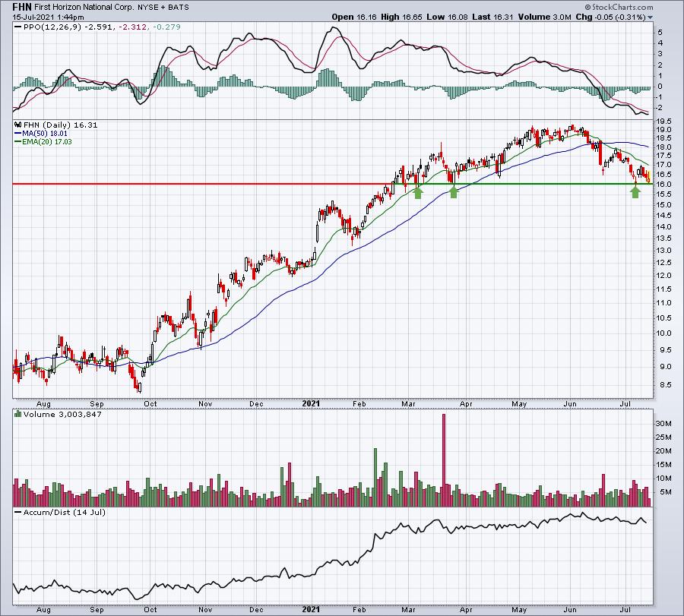Click the tallest volume spike in March
Screen dimensions: 684x616
point(444,460)
